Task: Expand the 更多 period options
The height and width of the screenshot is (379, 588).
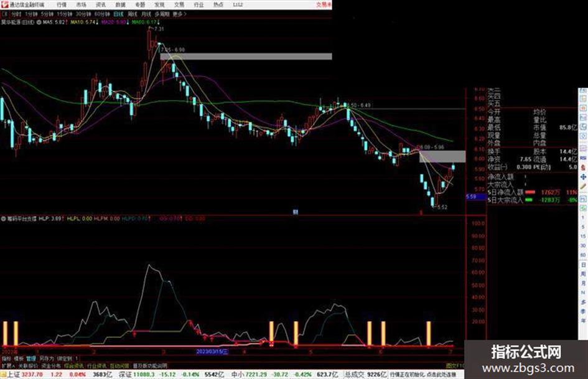Action: 179,14
